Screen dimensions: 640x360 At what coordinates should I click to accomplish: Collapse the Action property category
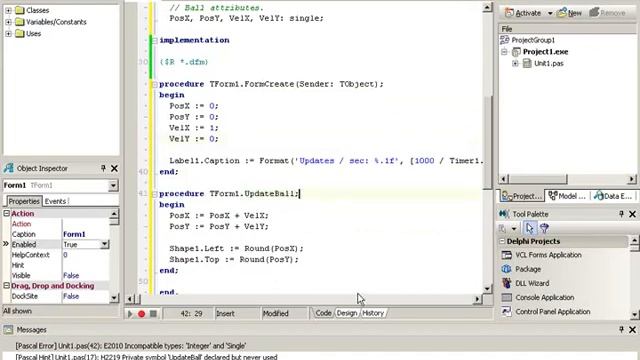click(x=7, y=213)
